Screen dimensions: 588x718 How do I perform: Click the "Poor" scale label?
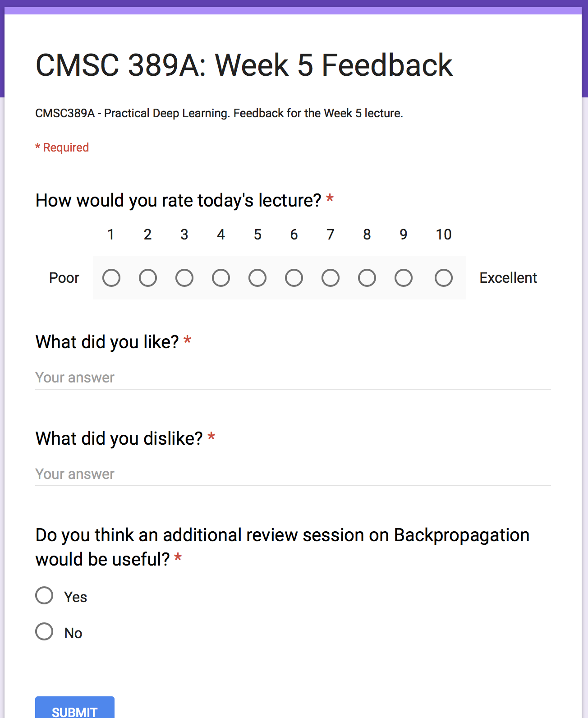click(x=64, y=278)
